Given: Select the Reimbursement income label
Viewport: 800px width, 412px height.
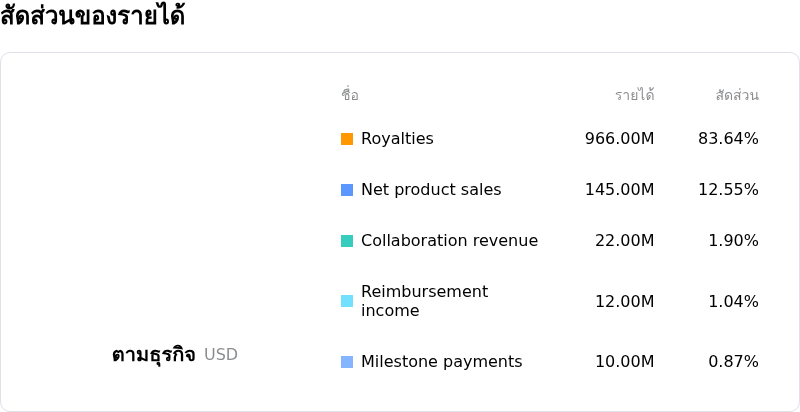Looking at the screenshot, I should click(x=424, y=301).
